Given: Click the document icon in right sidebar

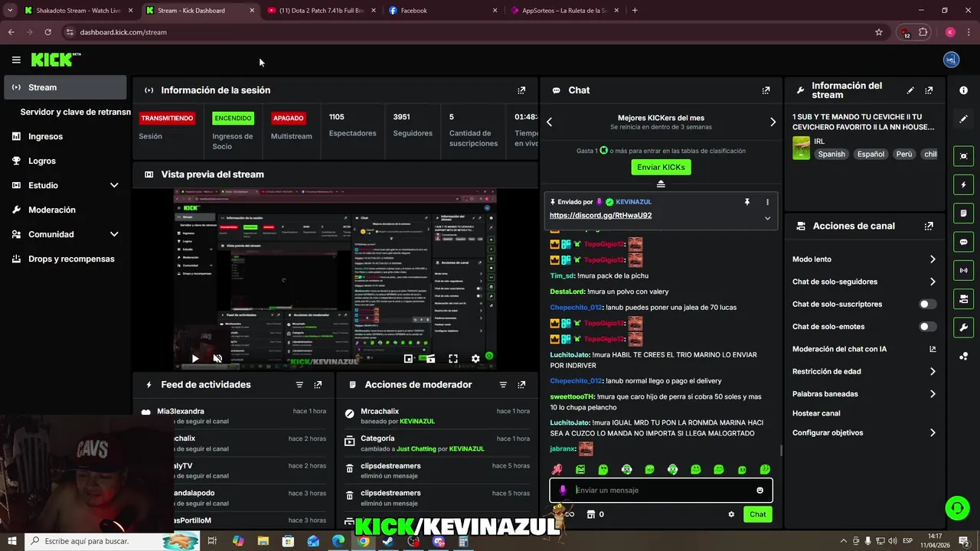Looking at the screenshot, I should point(963,213).
